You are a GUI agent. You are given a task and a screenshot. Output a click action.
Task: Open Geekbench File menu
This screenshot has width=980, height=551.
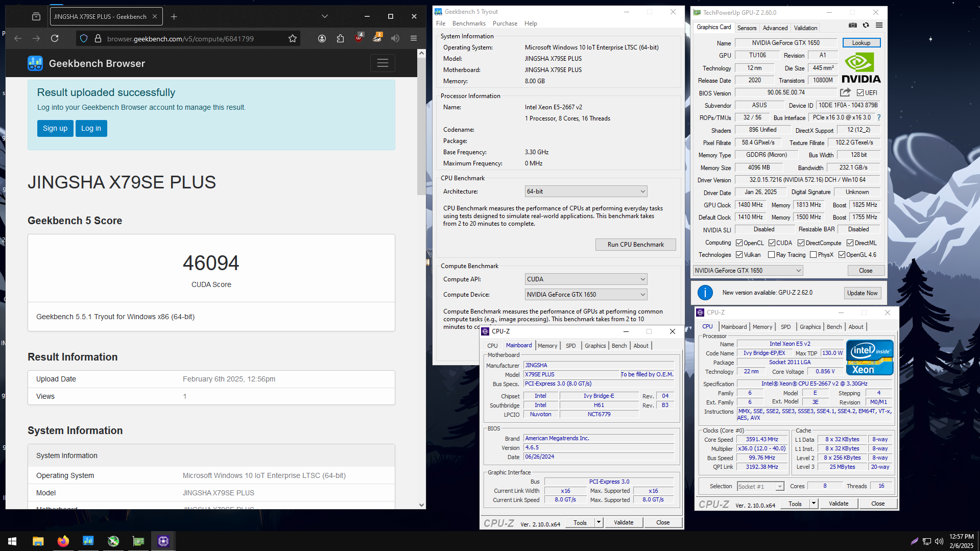click(x=441, y=23)
